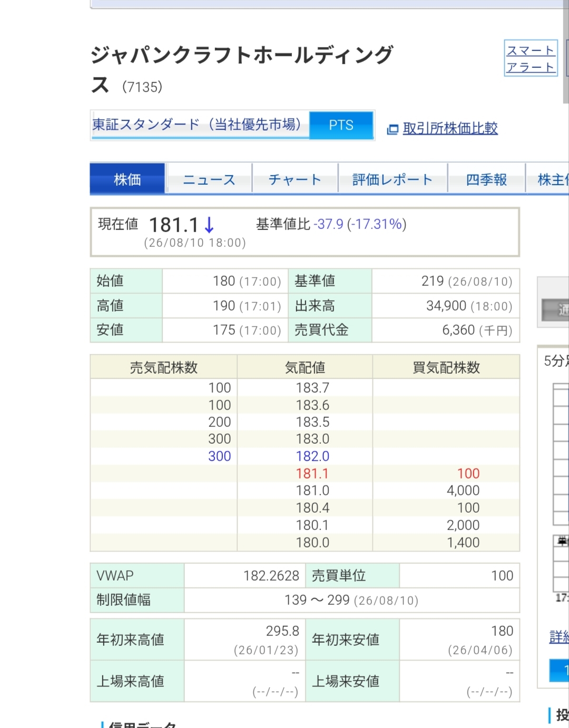Open the スマートアラート link
The width and height of the screenshot is (569, 728).
tap(531, 58)
